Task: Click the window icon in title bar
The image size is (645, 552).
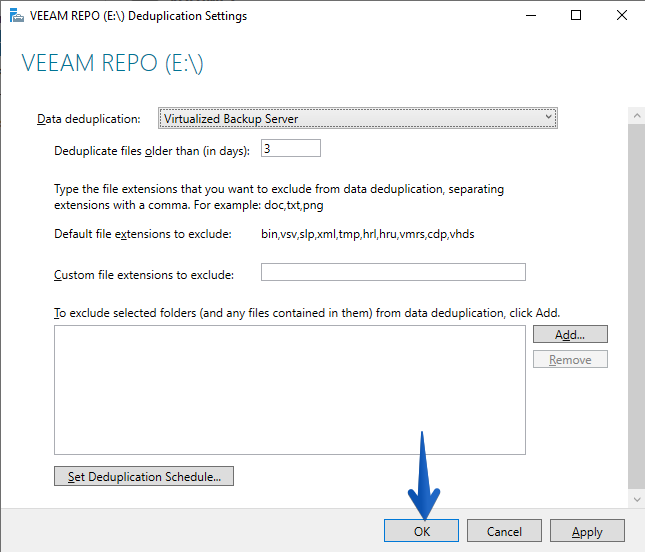Action: (x=16, y=16)
